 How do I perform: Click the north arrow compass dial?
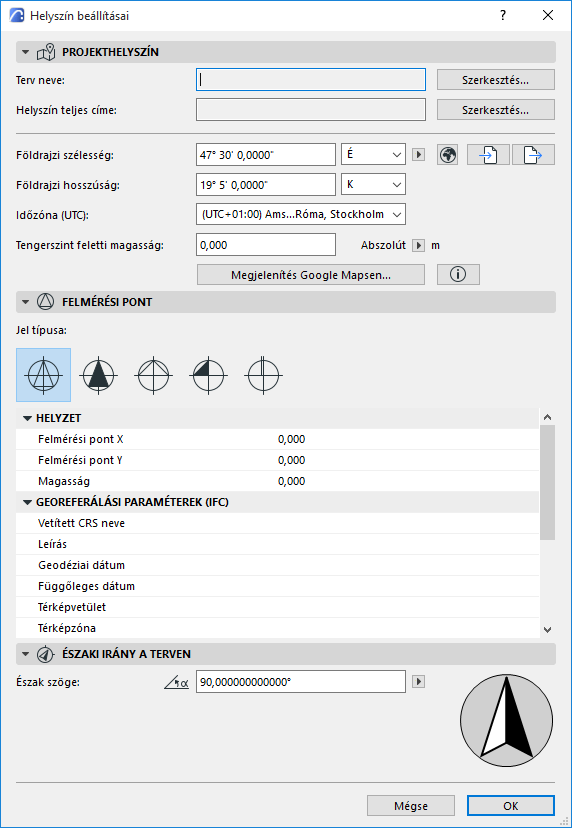coord(507,721)
